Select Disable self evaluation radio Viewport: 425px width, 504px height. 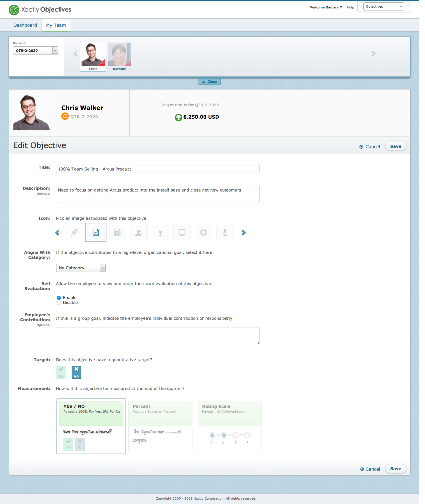(59, 303)
